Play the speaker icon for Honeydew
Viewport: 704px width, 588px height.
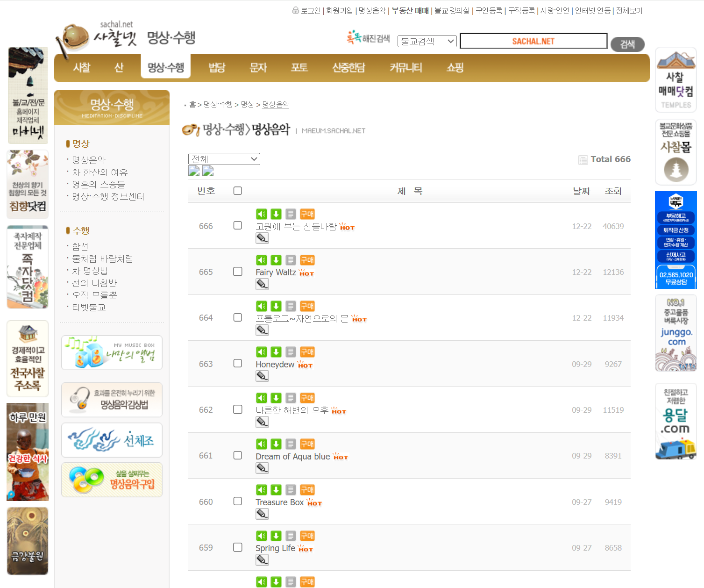(262, 352)
